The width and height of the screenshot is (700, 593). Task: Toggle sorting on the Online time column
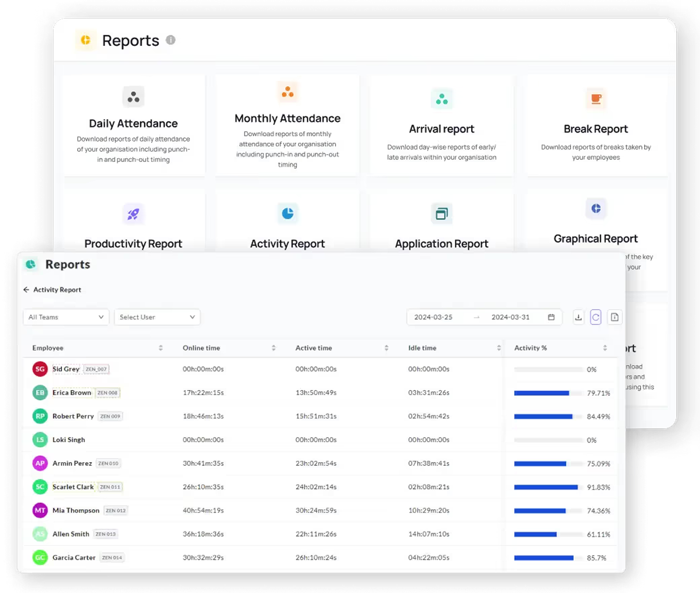click(273, 348)
